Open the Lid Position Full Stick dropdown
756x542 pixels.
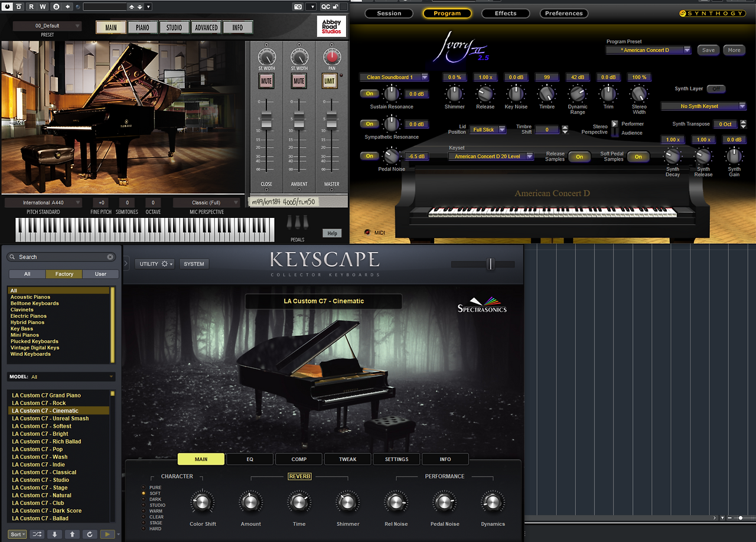tap(488, 130)
